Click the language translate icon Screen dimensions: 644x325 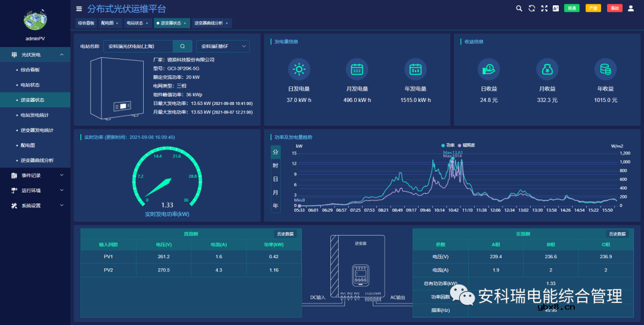[556, 8]
